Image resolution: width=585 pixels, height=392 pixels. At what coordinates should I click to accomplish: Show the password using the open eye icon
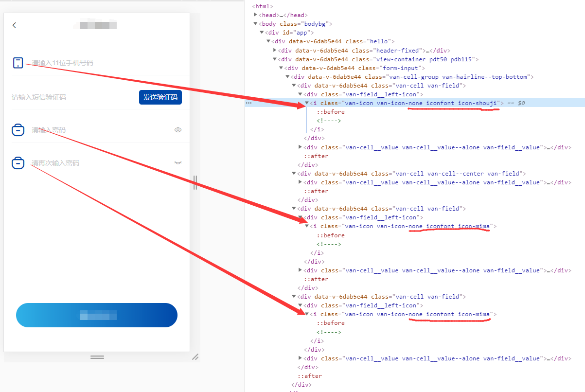pos(178,130)
